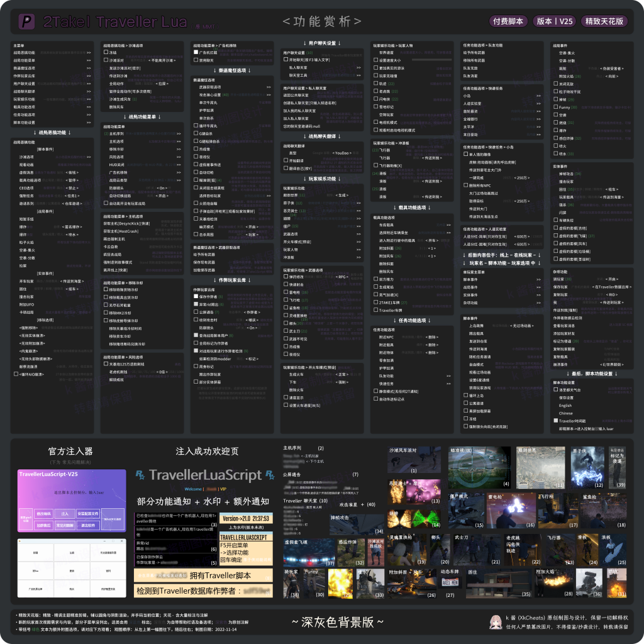
Task: Expand the >> arrow of 主机序列 row
Action: point(179,134)
